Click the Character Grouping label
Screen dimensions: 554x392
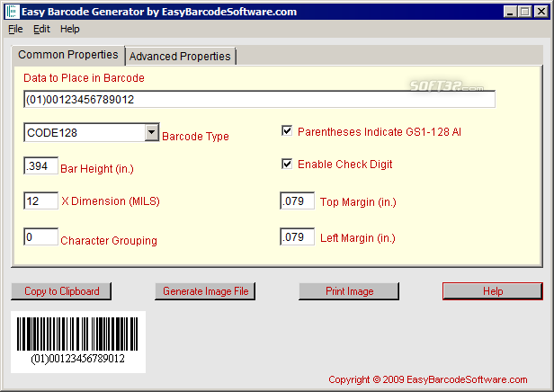109,240
